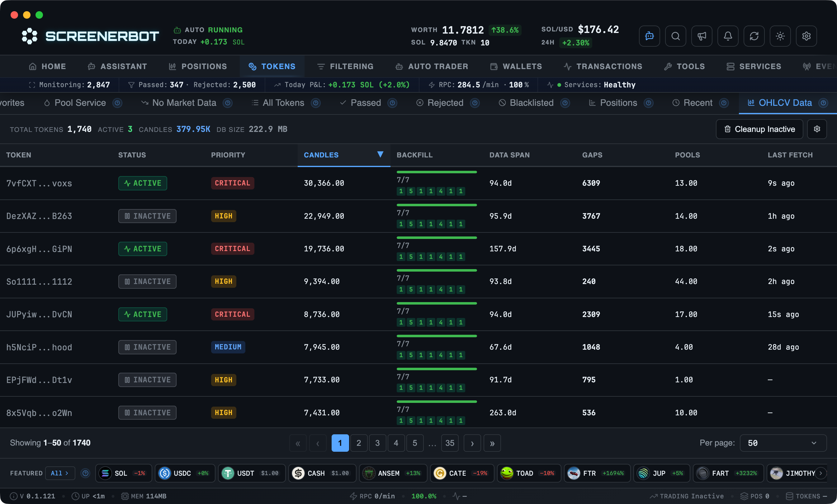Open the Per page dropdown
The height and width of the screenshot is (504, 837).
783,443
